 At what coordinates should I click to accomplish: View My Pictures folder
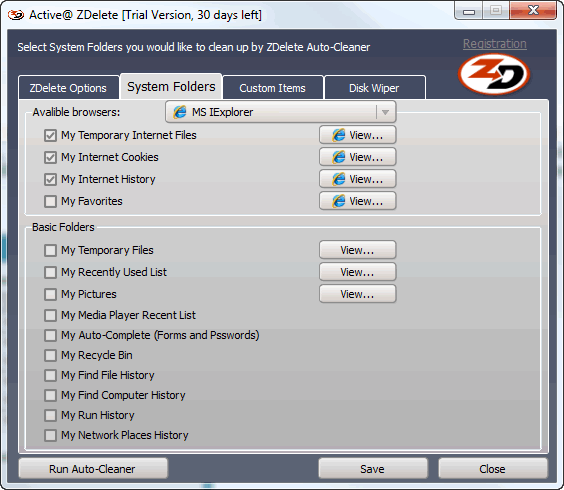tap(358, 294)
